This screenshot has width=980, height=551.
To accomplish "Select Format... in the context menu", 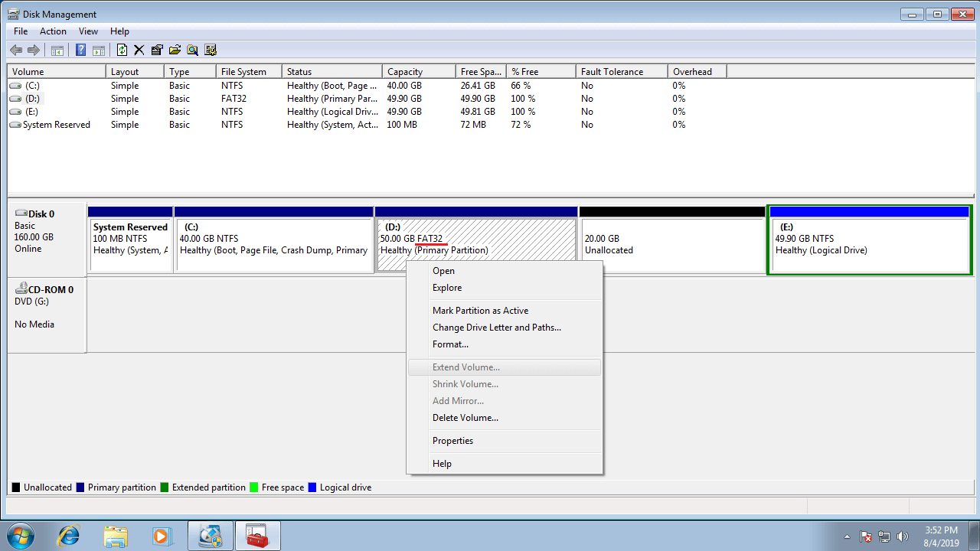I will (x=450, y=344).
